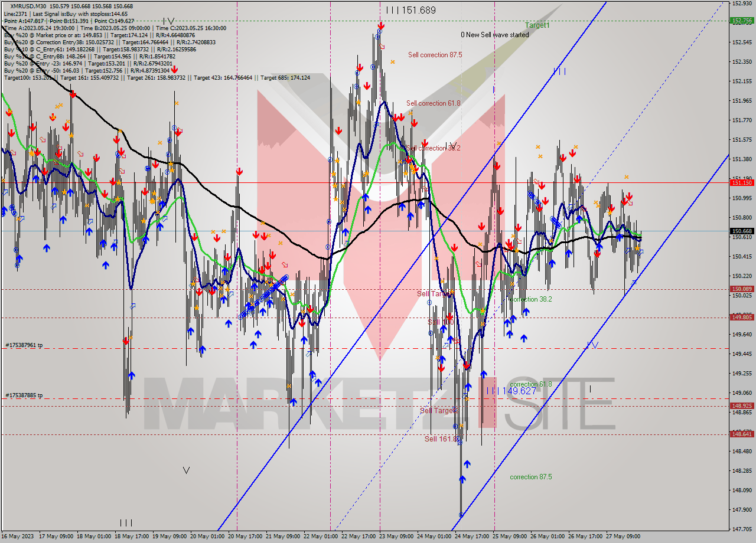
Task: Select the 'Sell 161.8' level label
Action: (x=441, y=439)
